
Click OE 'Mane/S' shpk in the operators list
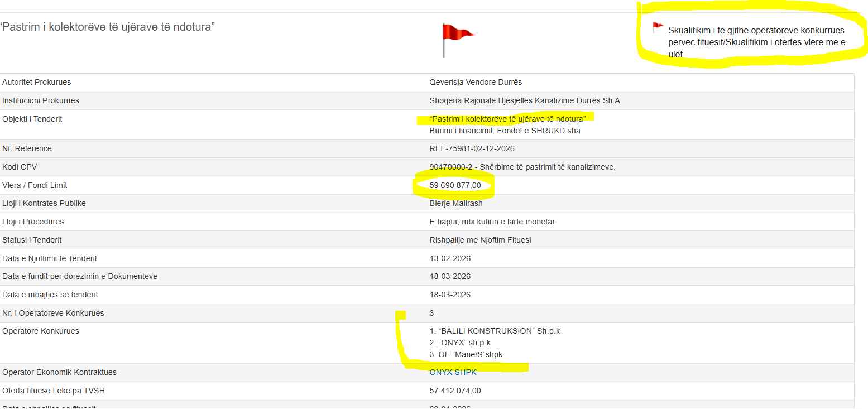(x=466, y=354)
